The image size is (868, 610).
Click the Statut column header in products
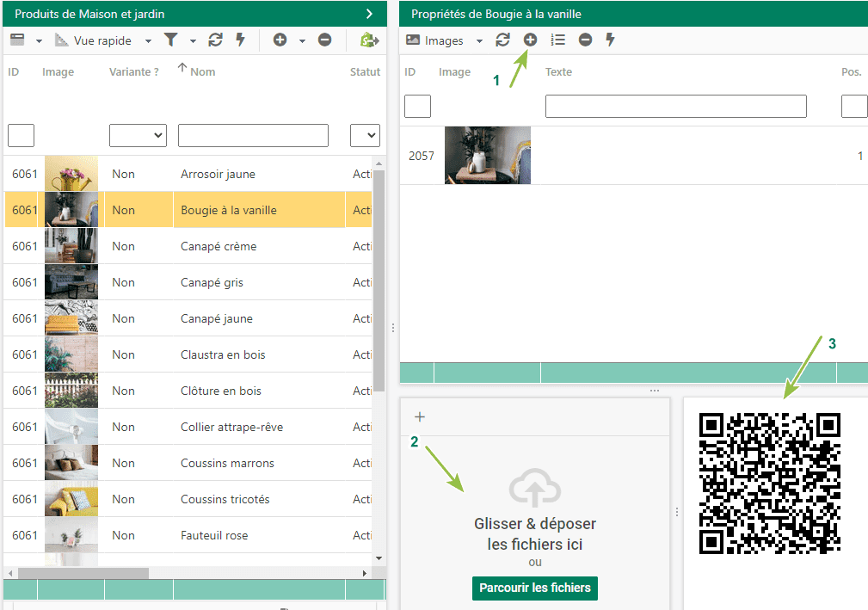[x=365, y=72]
